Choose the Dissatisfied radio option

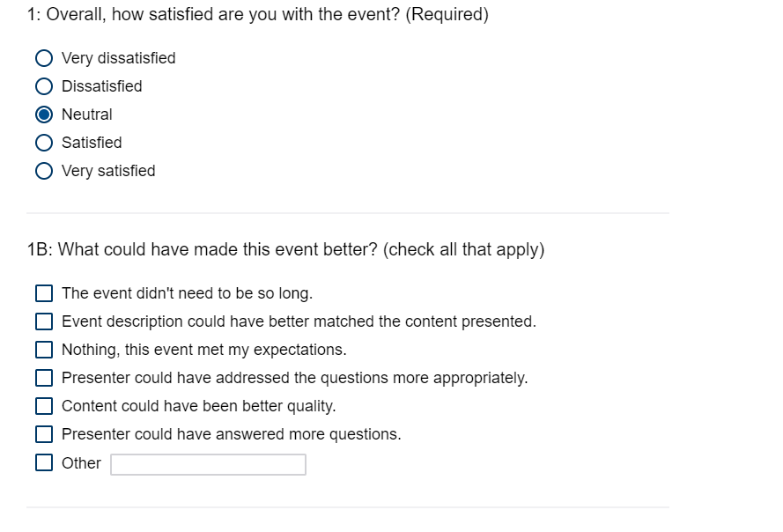point(44,86)
